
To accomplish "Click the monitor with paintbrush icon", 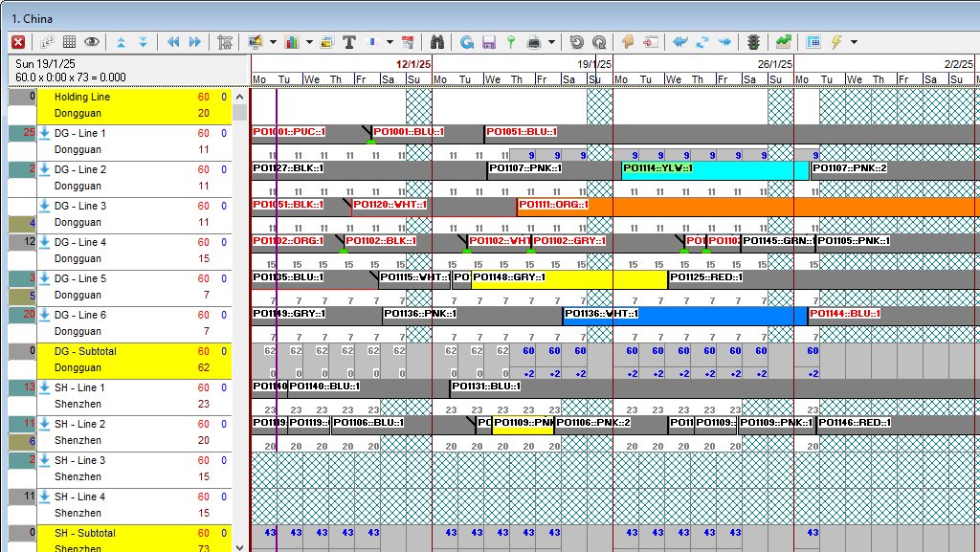I will 255,42.
